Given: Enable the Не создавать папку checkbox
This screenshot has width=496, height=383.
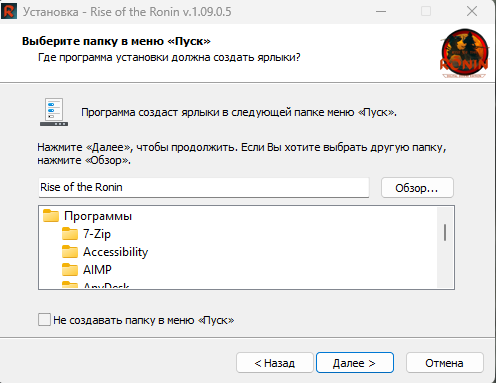Looking at the screenshot, I should click(44, 319).
